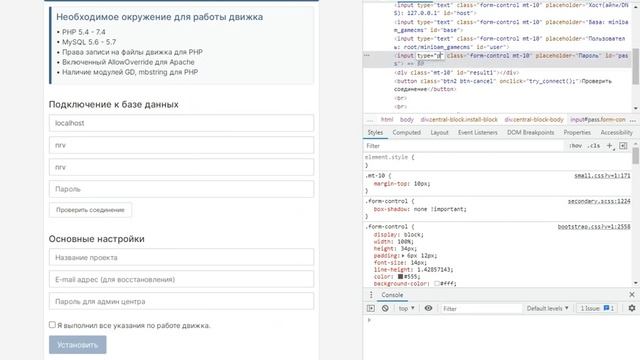Image resolution: width=640 pixels, height=360 pixels.
Task: Select div.central-block-body breadcrumb
Action: click(x=533, y=120)
